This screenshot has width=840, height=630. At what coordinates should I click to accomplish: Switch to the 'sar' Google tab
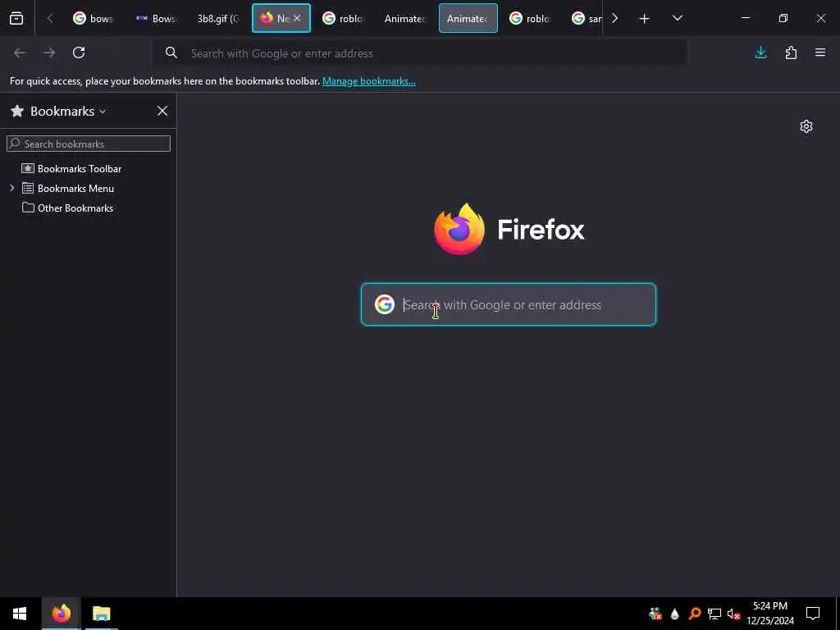pos(587,18)
